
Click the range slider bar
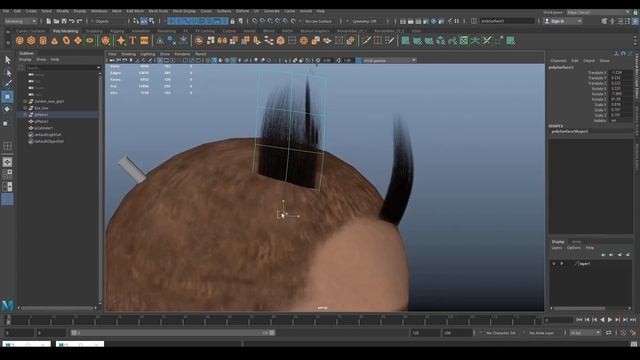tap(173, 333)
